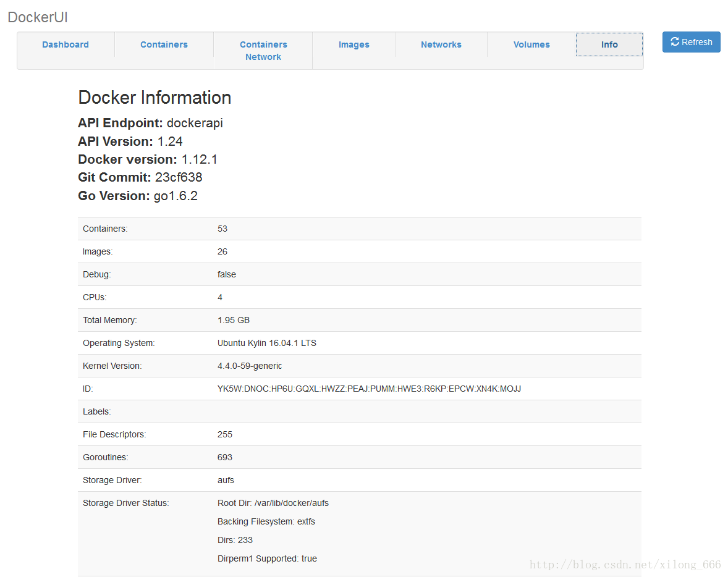
Task: Click the Images count value 26
Action: [x=222, y=251]
